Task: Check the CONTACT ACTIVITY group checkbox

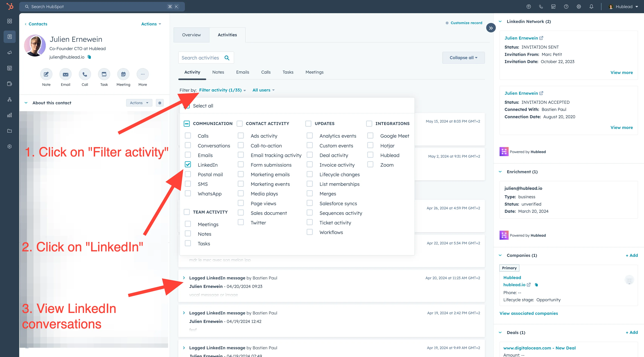Action: [240, 124]
